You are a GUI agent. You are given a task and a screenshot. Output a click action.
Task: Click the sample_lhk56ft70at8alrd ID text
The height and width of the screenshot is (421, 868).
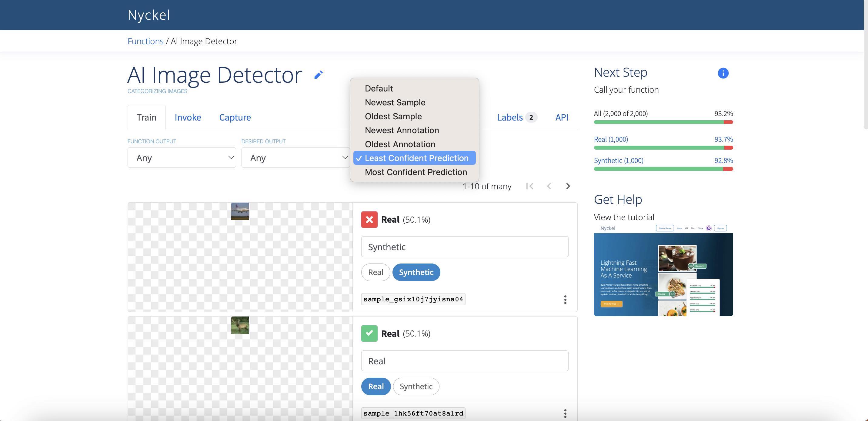[x=413, y=413]
